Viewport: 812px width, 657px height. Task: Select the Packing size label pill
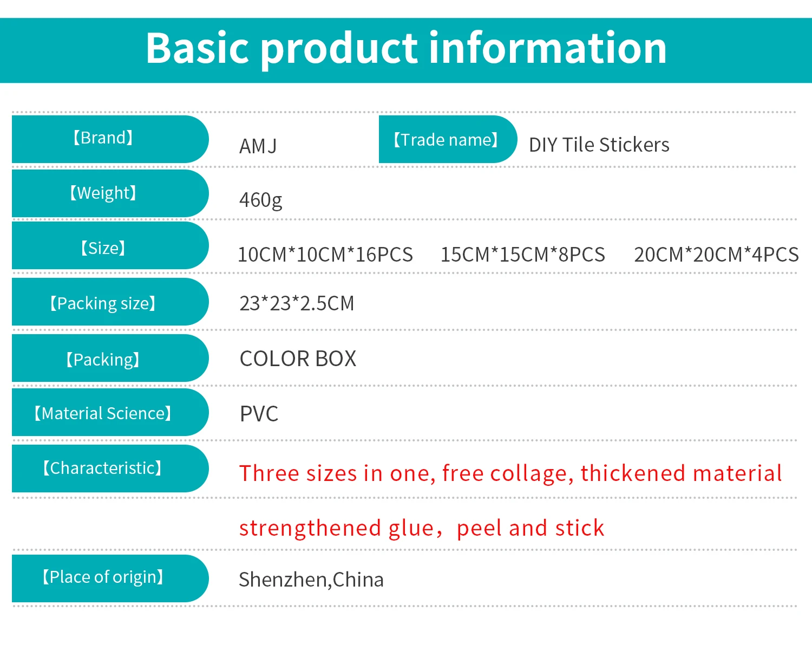pyautogui.click(x=110, y=302)
